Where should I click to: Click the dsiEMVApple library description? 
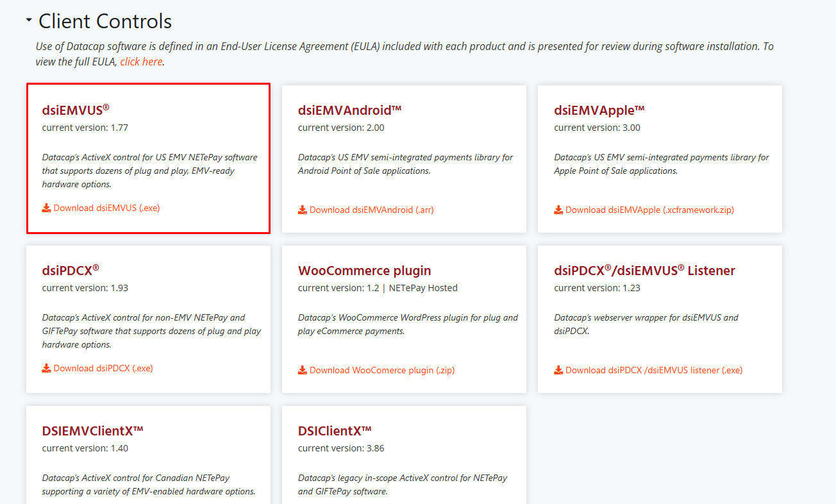tap(662, 164)
